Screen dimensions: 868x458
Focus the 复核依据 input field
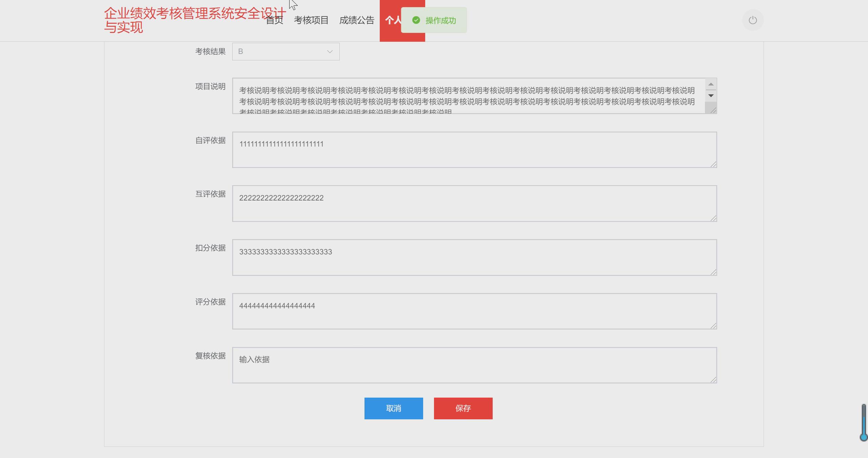pyautogui.click(x=474, y=365)
